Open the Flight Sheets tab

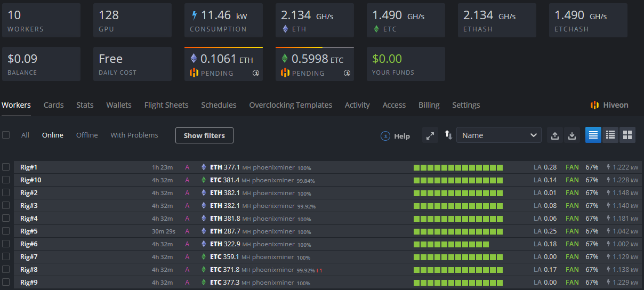tap(166, 105)
